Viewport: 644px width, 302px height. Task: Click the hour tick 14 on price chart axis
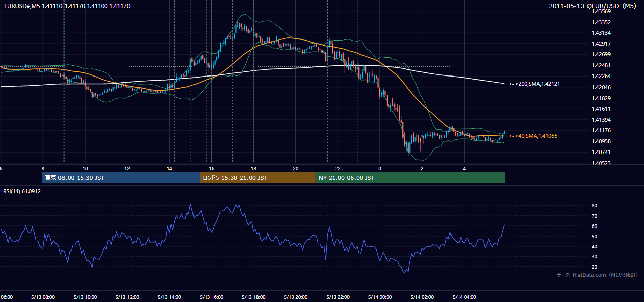169,168
